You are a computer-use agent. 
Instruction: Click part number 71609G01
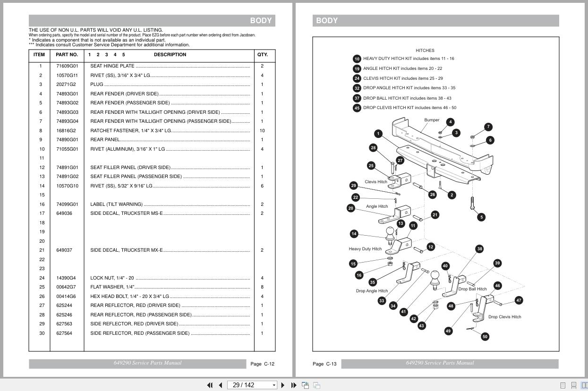67,66
